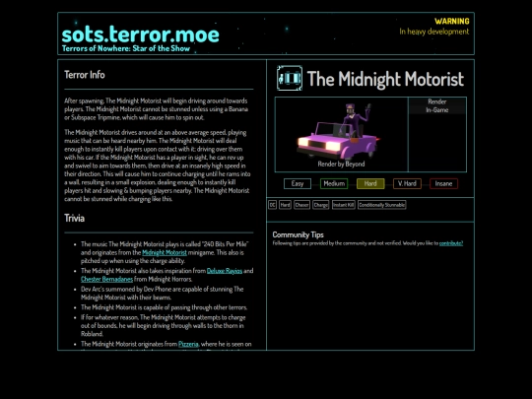Click the 'Render by Beyond' caption
Screen dimensions: 532x399
point(341,164)
